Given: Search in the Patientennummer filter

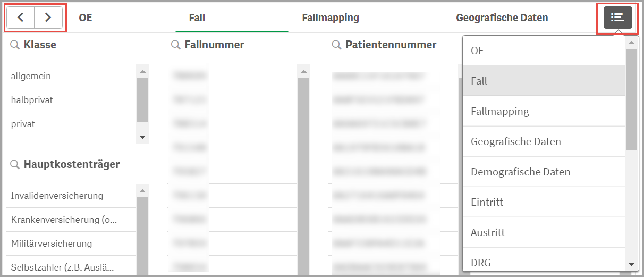Looking at the screenshot, I should click(336, 45).
